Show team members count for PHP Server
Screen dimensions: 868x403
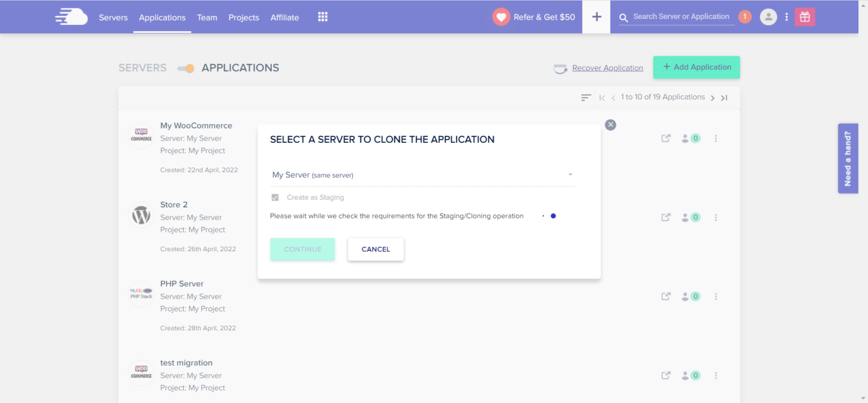click(x=690, y=296)
